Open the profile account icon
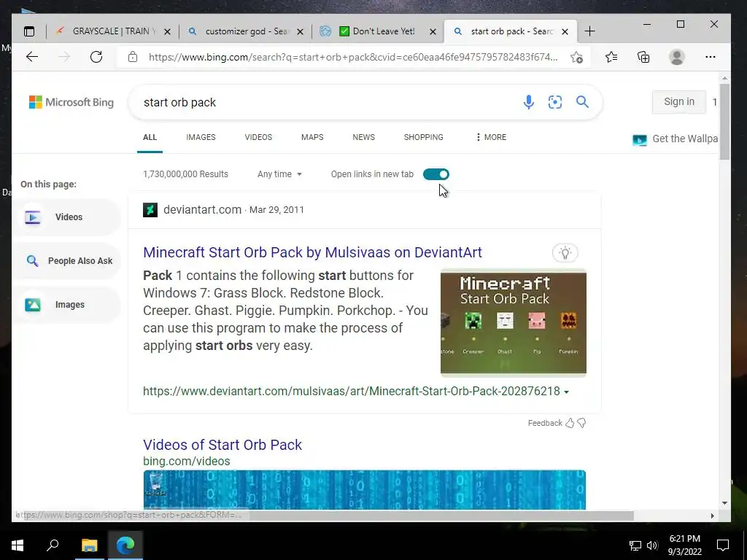 coord(677,57)
